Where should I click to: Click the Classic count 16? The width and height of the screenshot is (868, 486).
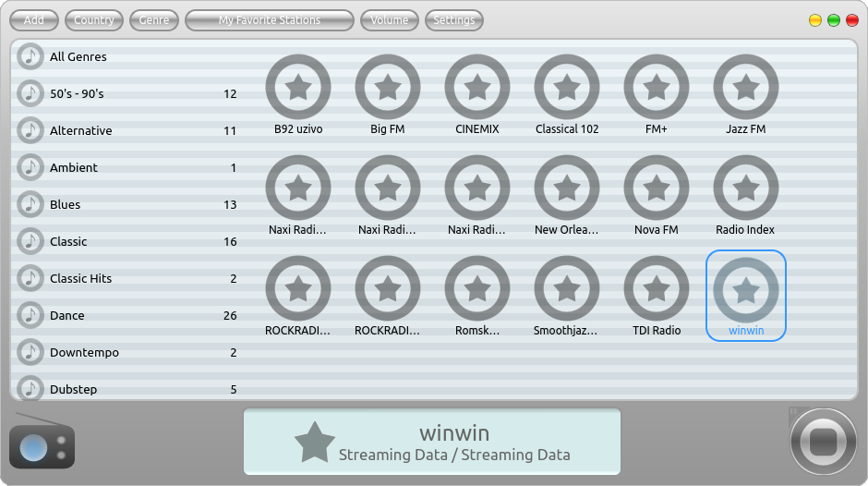(x=230, y=242)
